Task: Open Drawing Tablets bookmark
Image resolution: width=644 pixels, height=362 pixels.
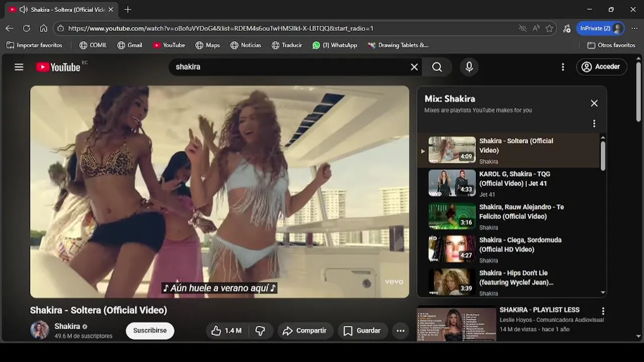Action: pos(398,45)
